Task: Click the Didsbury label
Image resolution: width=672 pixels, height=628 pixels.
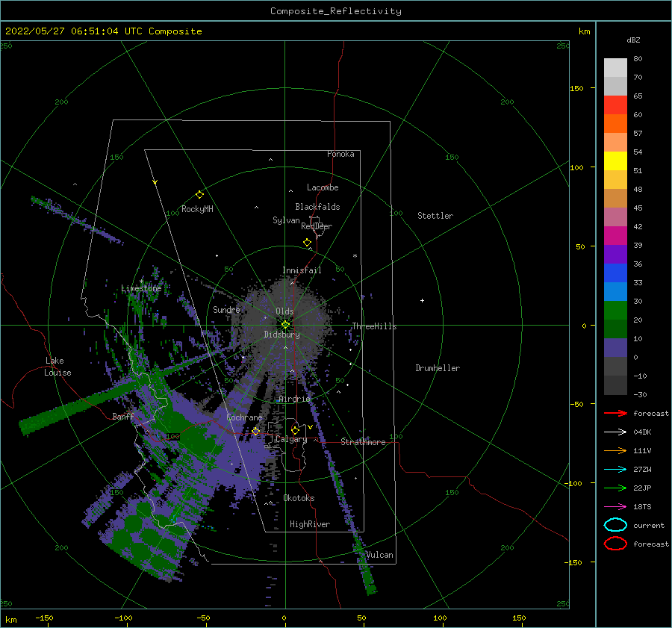Action: click(x=282, y=335)
